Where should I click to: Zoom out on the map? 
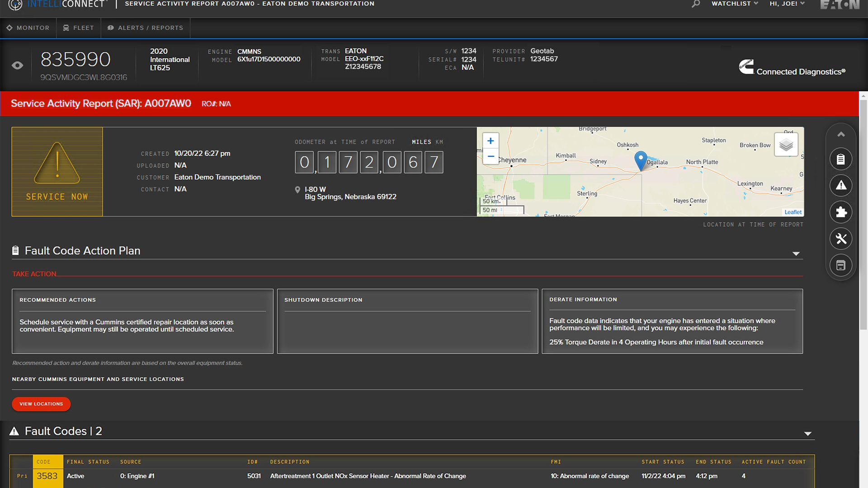(491, 156)
